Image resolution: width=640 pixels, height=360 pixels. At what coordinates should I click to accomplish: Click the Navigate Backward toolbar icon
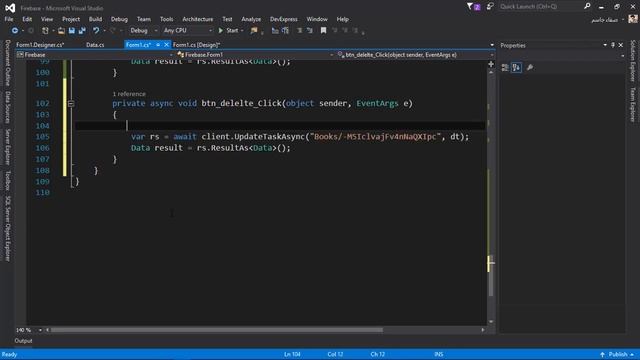click(x=15, y=31)
